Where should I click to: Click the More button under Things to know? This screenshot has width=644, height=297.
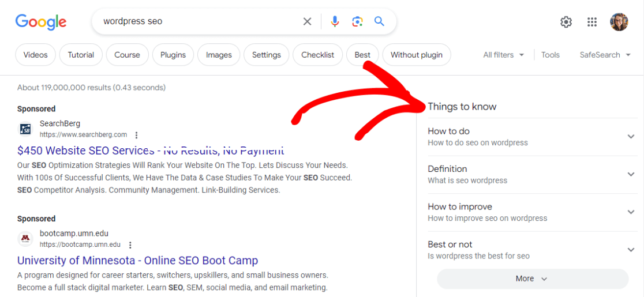pyautogui.click(x=532, y=279)
